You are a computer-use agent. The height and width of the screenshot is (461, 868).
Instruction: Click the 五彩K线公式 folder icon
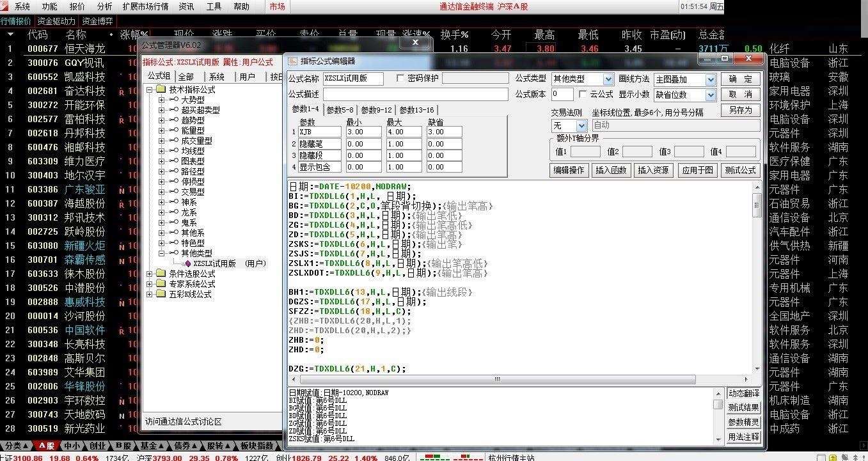[161, 294]
